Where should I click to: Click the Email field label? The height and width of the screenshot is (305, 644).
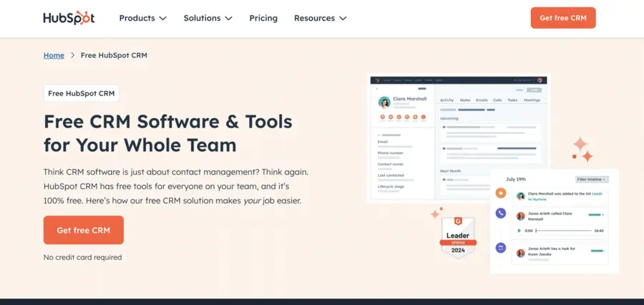(x=382, y=142)
